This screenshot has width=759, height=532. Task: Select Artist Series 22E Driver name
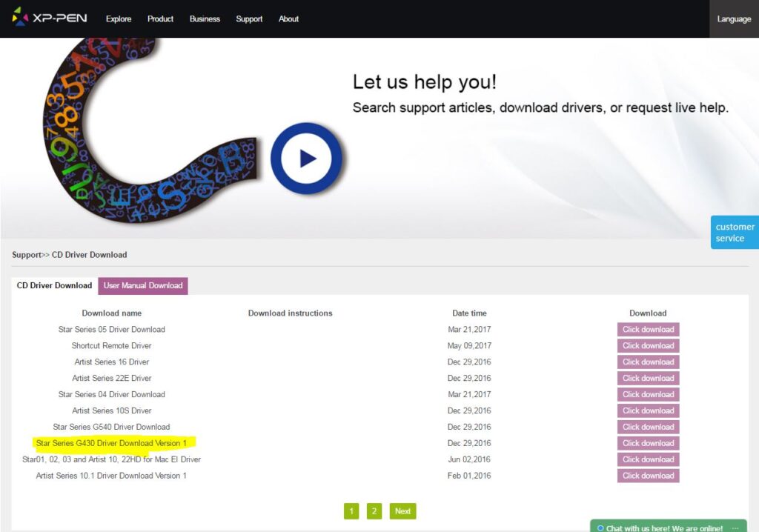pos(112,378)
